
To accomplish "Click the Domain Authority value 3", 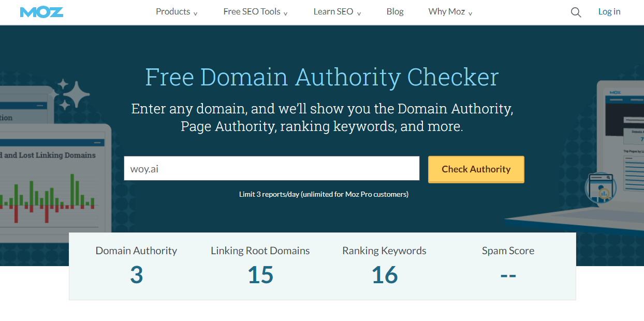I will coord(136,275).
